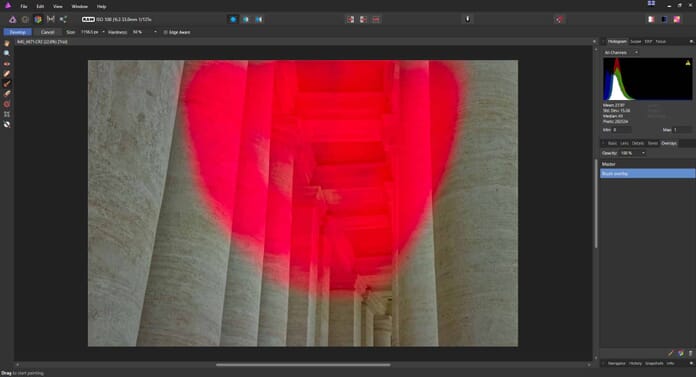Add a gradient overlay using the colored icon

pos(680,353)
